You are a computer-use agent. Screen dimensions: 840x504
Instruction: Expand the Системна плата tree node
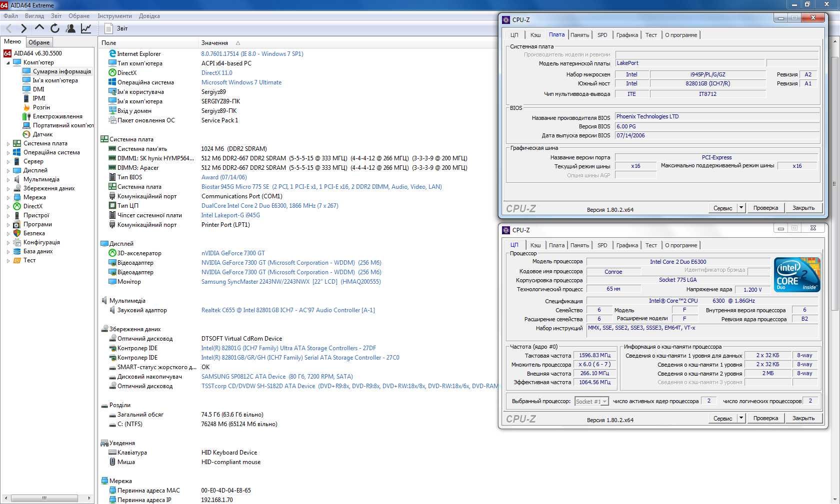tap(8, 144)
